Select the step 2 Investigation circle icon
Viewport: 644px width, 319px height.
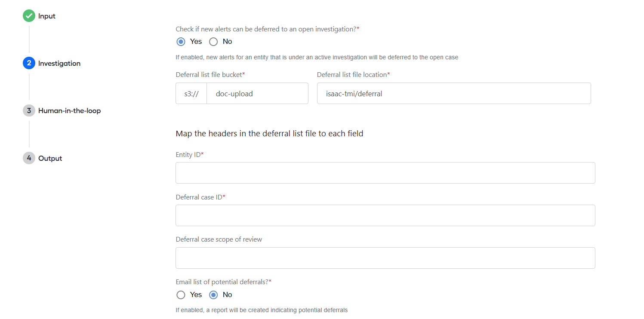click(x=29, y=63)
